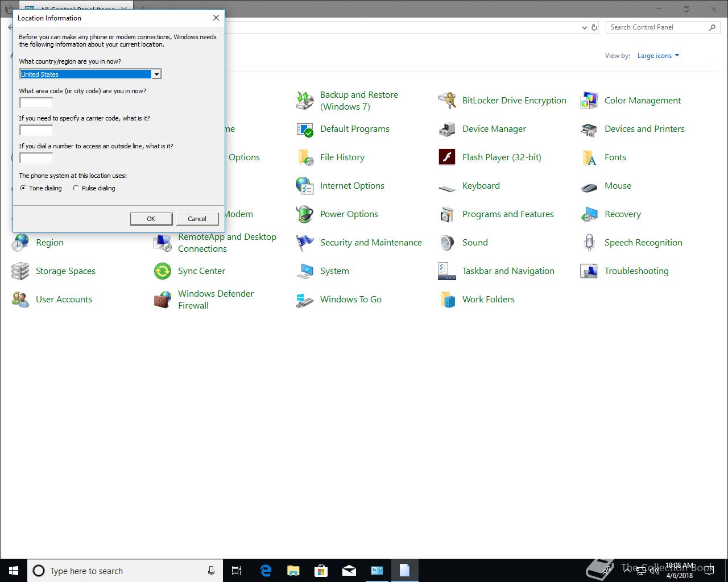Open File History icon
Image resolution: width=728 pixels, height=582 pixels.
tap(305, 157)
